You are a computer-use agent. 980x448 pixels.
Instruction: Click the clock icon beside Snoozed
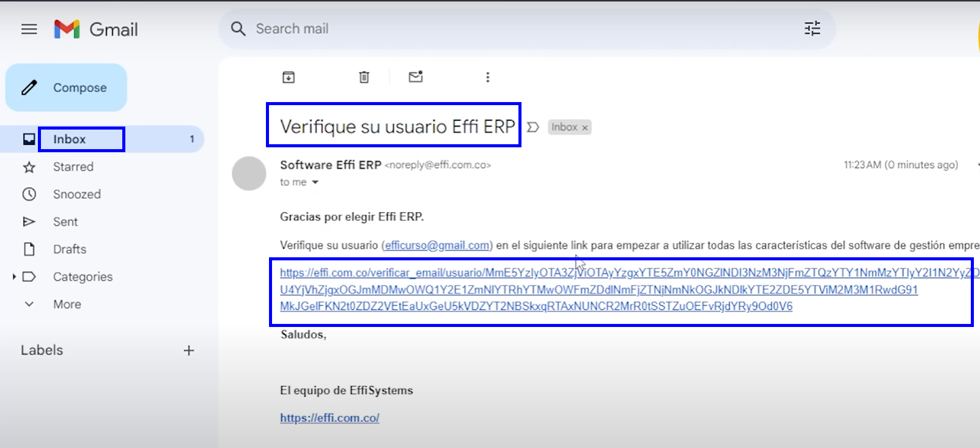click(x=29, y=194)
